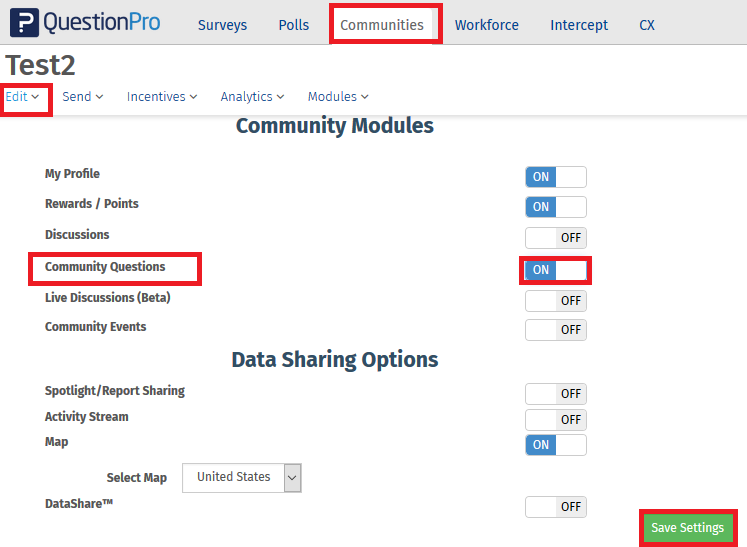Toggle the Map data sharing switch

tap(555, 445)
